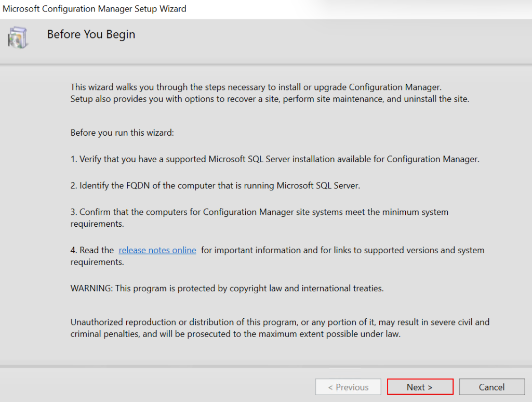Image resolution: width=532 pixels, height=402 pixels.
Task: Click step 3 about minimum system requirements
Action: 259,212
